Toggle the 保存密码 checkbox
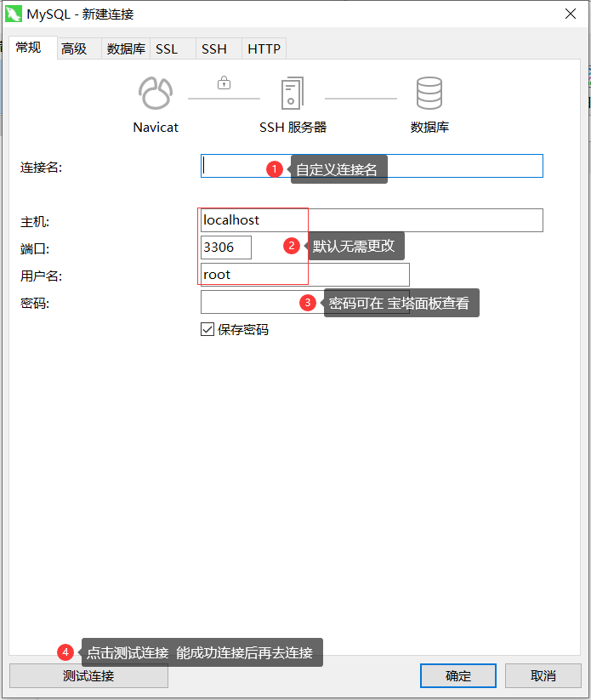Screen dimensions: 591x700 point(207,329)
